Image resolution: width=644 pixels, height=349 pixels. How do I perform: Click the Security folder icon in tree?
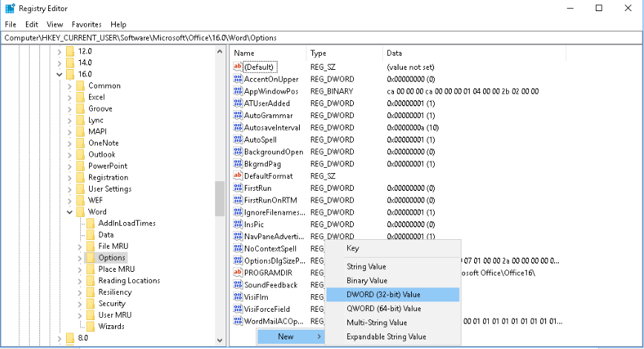tap(91, 304)
